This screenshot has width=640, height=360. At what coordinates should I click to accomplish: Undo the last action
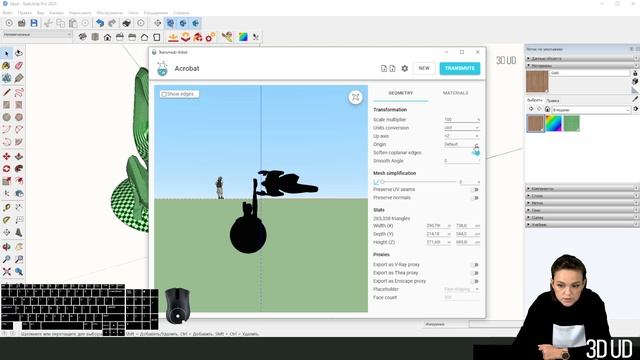(x=100, y=23)
